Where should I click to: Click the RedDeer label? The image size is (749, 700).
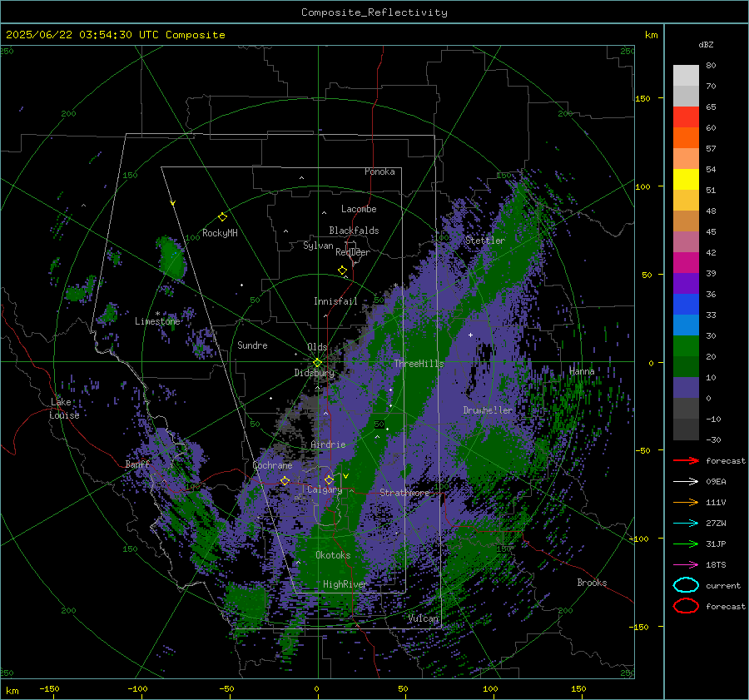point(353,252)
